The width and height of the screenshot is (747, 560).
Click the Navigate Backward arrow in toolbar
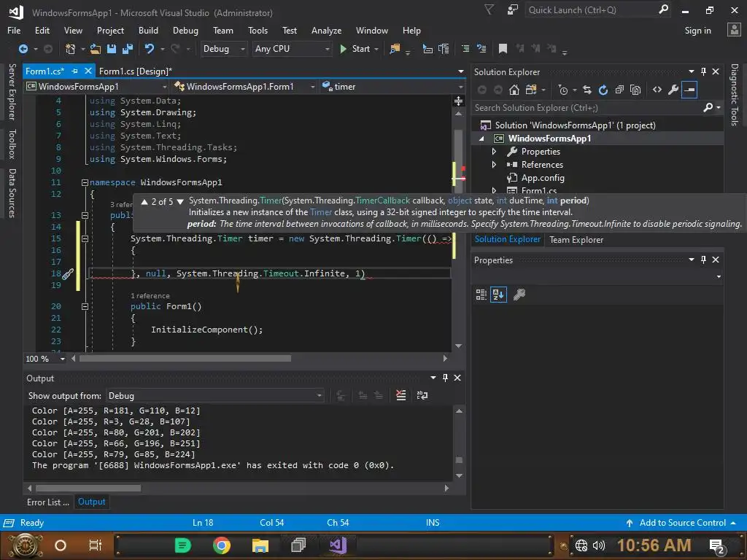[23, 49]
